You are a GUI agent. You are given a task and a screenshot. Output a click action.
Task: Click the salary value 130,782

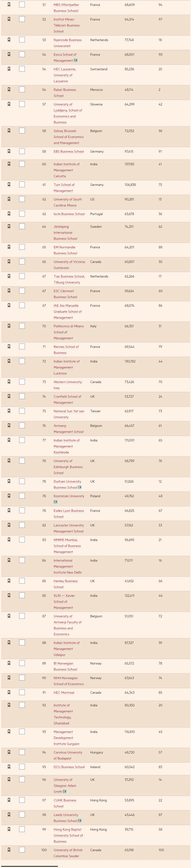(x=130, y=361)
